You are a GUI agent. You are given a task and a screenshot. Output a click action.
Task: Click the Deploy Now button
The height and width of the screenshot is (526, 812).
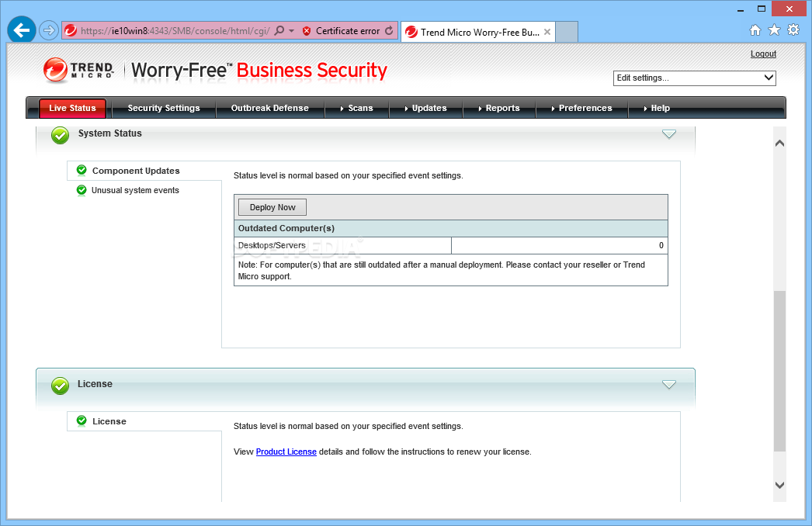272,207
